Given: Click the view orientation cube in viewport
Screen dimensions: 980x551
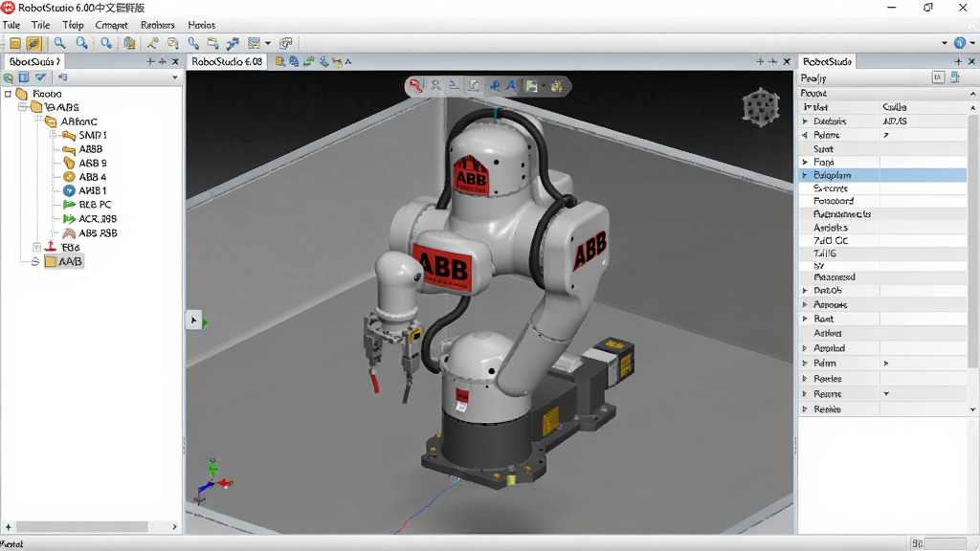Looking at the screenshot, I should click(x=761, y=108).
